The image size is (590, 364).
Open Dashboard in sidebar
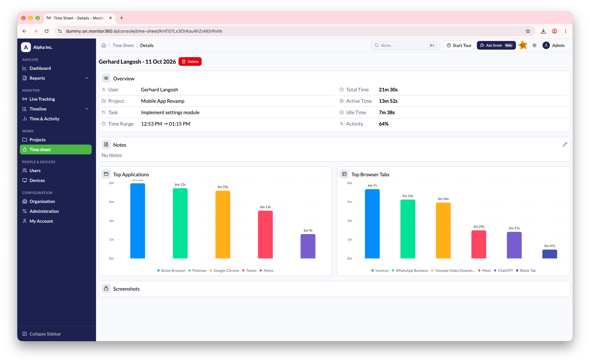coord(56,68)
